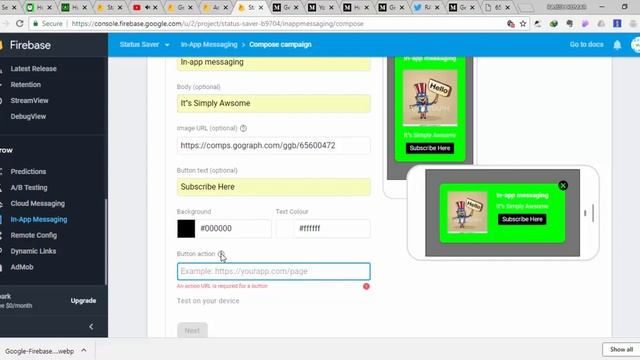Focus the Button action URL field

click(274, 271)
